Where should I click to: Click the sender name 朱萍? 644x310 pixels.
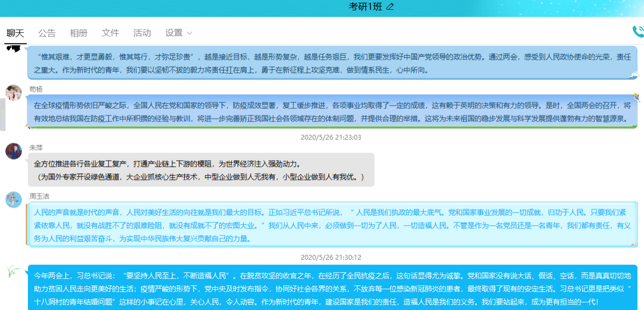36,148
